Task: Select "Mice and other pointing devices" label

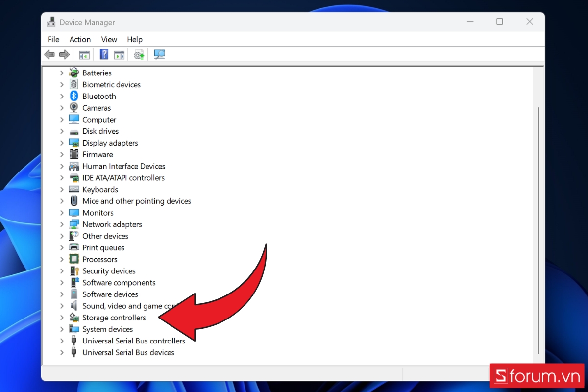Action: click(137, 201)
